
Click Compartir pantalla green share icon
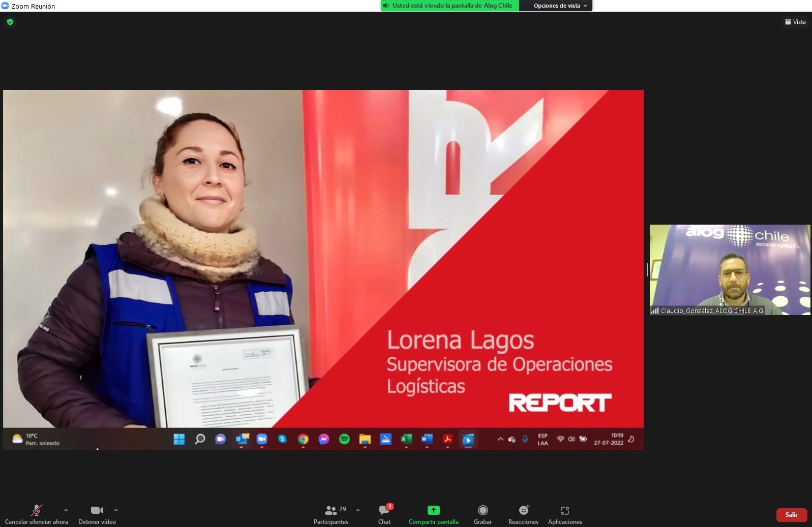click(434, 510)
